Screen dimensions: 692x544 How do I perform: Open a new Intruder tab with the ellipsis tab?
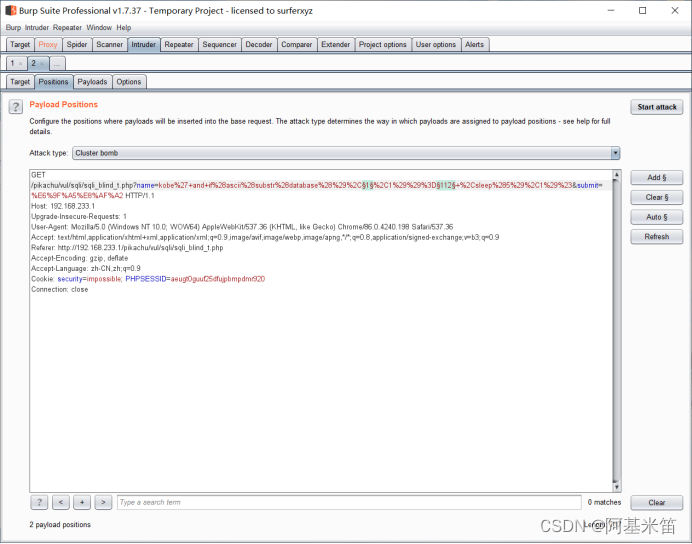pyautogui.click(x=57, y=64)
